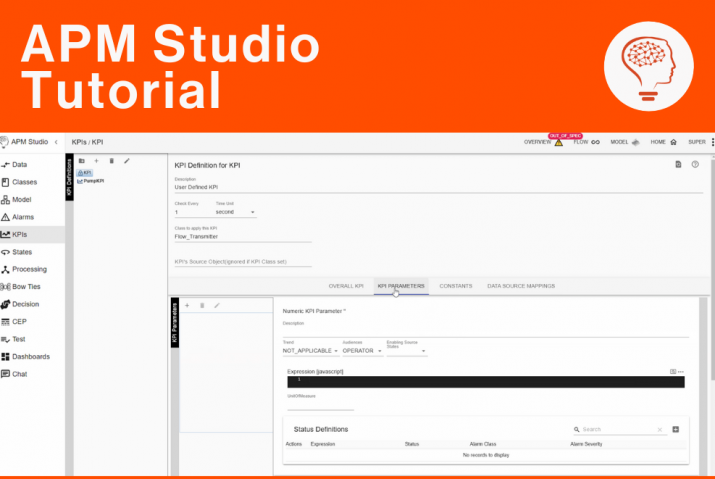Go to Alarms in the left sidebar
This screenshot has width=715, height=479.
pos(22,216)
